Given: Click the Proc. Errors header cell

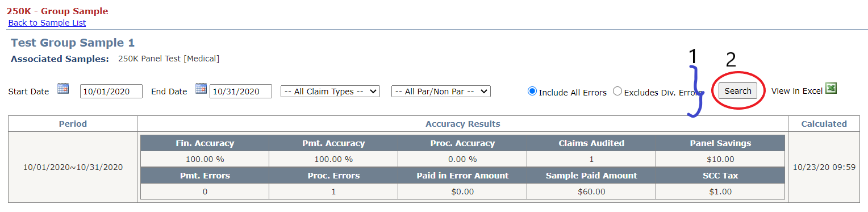Looking at the screenshot, I should click(x=333, y=176).
